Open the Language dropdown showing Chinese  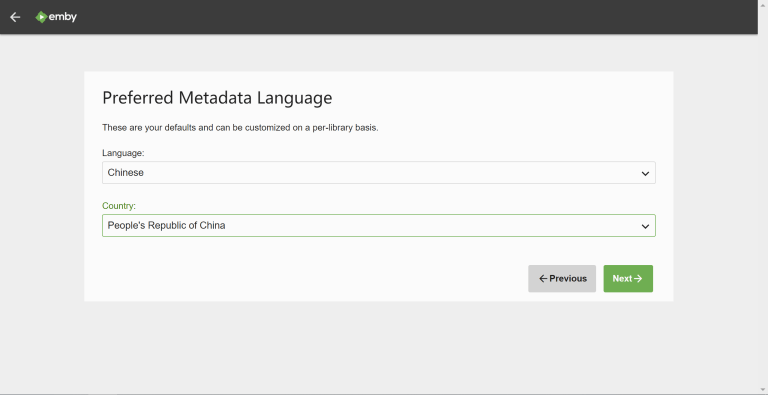379,173
